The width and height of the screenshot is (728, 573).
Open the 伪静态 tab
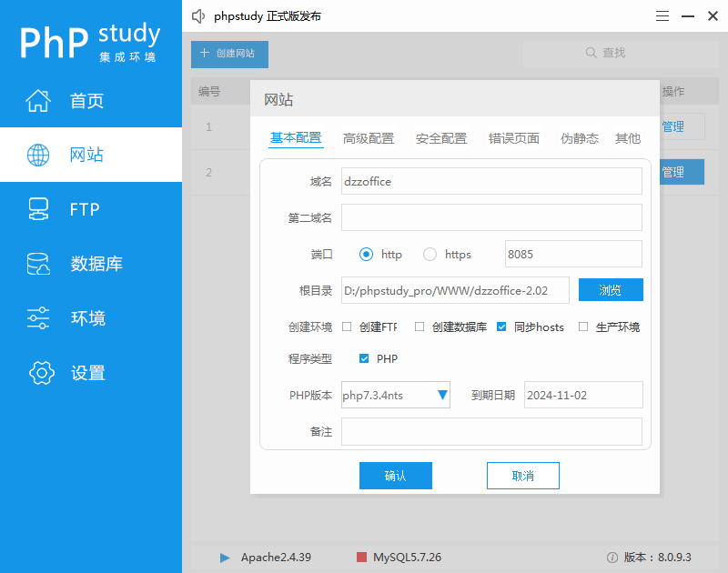[580, 140]
